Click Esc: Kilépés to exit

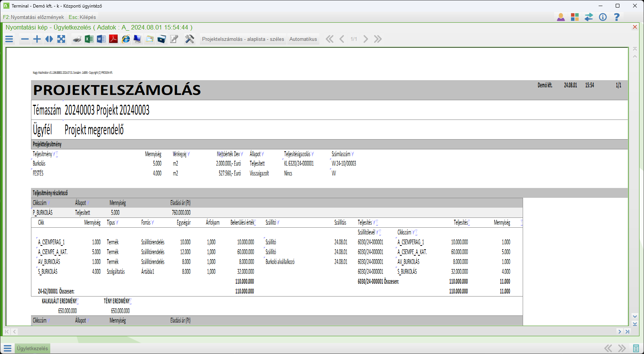82,17
